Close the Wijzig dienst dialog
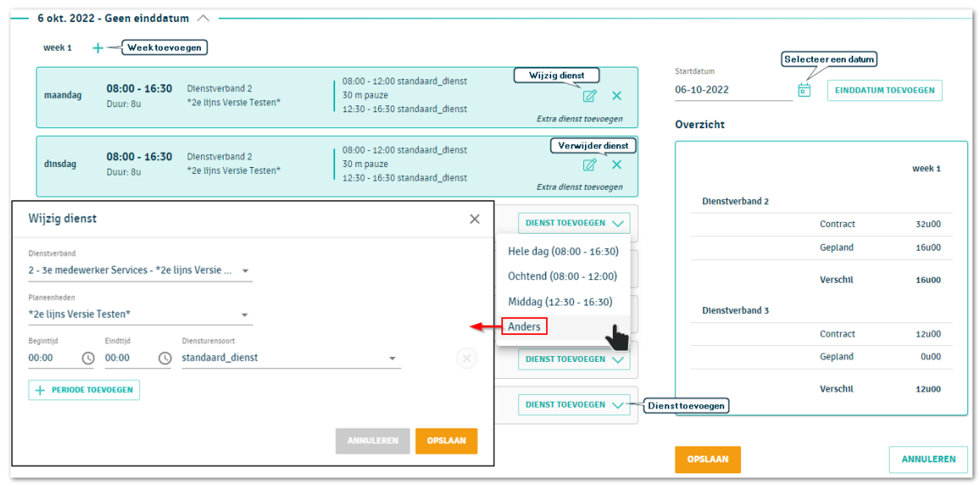The height and width of the screenshot is (486, 980). [x=474, y=219]
